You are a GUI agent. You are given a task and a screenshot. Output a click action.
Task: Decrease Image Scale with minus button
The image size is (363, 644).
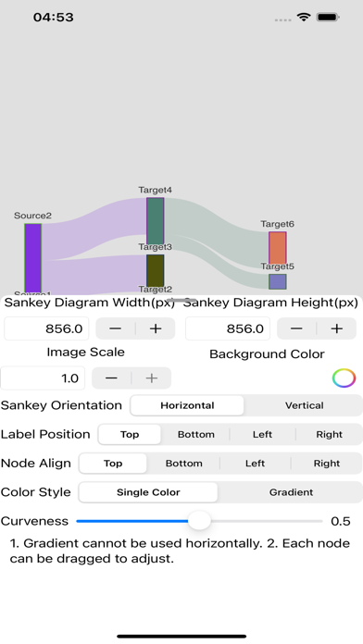coord(111,378)
